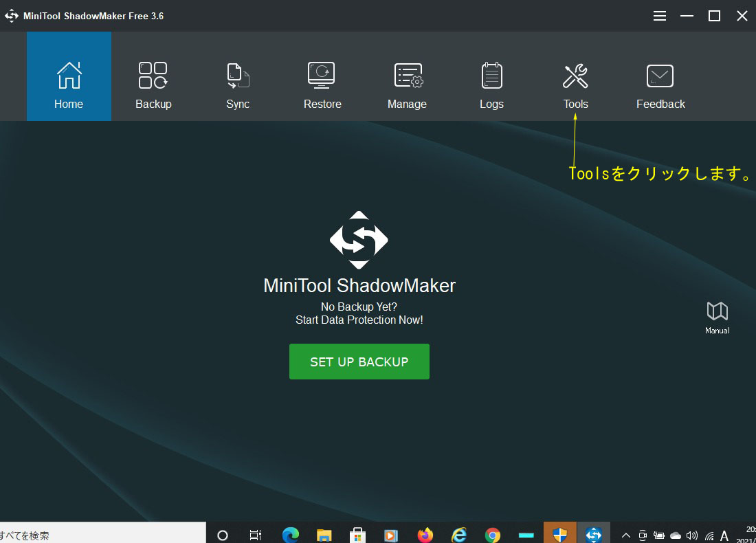Launch Google Chrome from the taskbar
Viewport: 756px width, 543px height.
coord(492,535)
